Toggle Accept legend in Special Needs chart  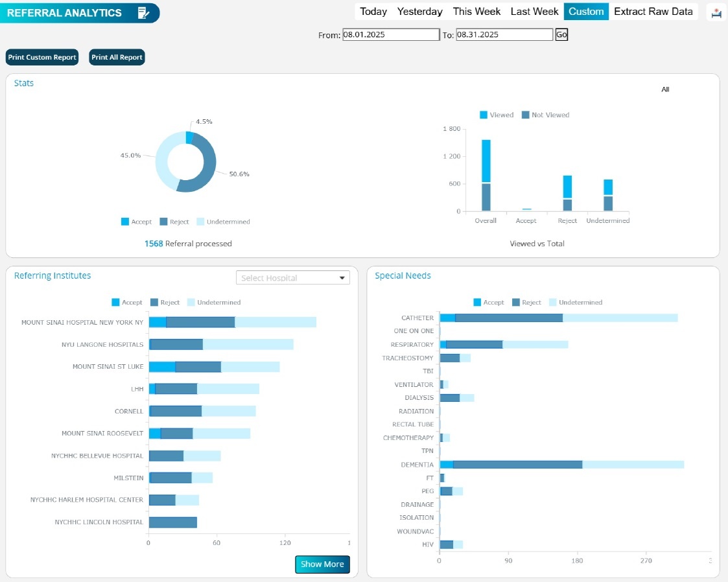click(x=488, y=302)
